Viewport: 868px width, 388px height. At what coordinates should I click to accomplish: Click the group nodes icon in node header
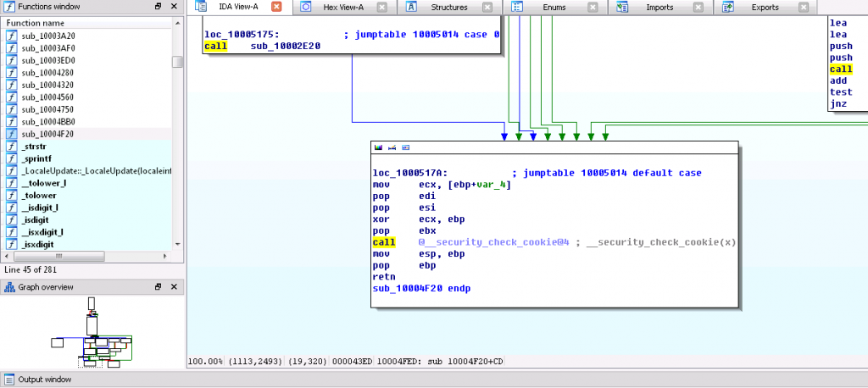(x=405, y=147)
